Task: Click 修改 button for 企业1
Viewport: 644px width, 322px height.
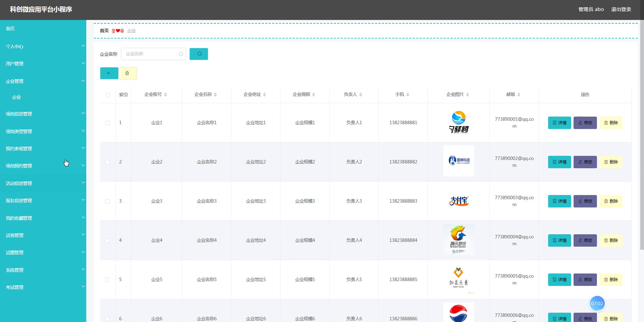Action: 585,123
